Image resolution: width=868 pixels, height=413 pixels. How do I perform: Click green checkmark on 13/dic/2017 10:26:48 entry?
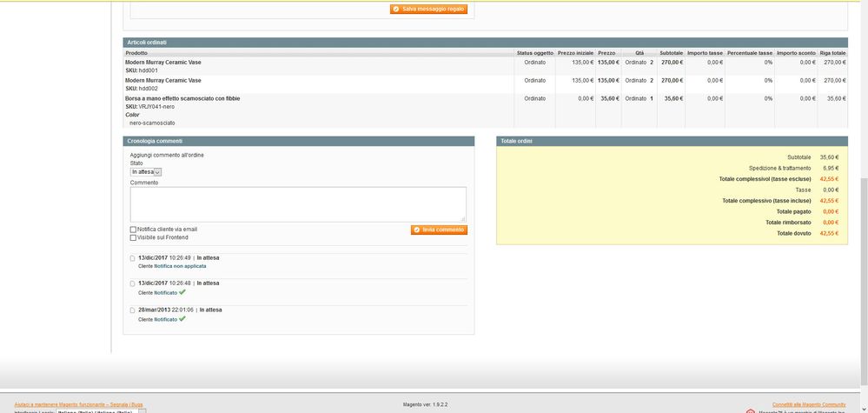tap(182, 292)
